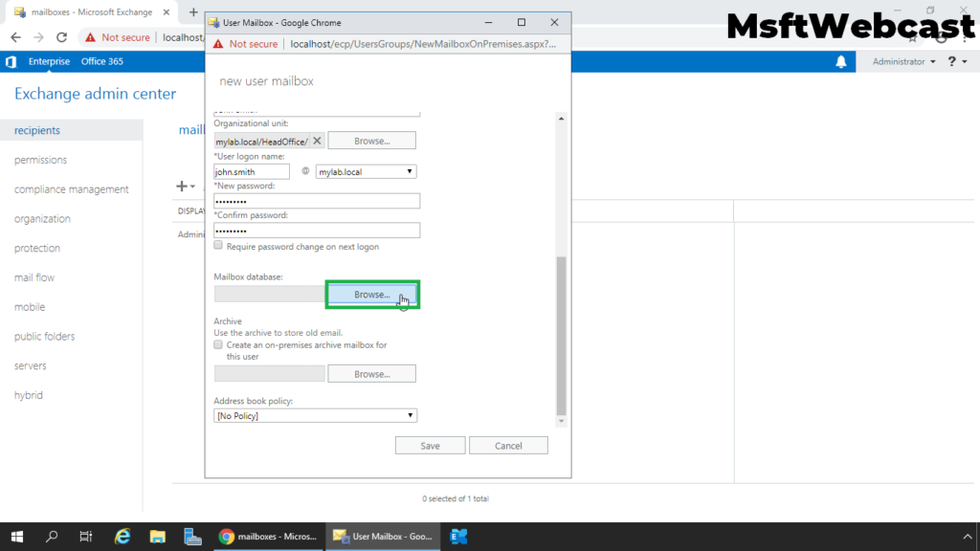This screenshot has width=980, height=551.
Task: Open the protection section
Action: pos(37,248)
